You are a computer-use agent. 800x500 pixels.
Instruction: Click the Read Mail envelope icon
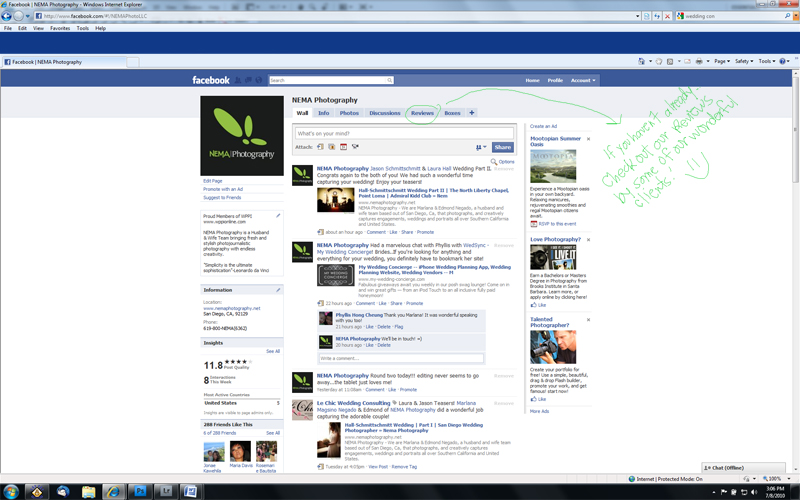[687, 61]
